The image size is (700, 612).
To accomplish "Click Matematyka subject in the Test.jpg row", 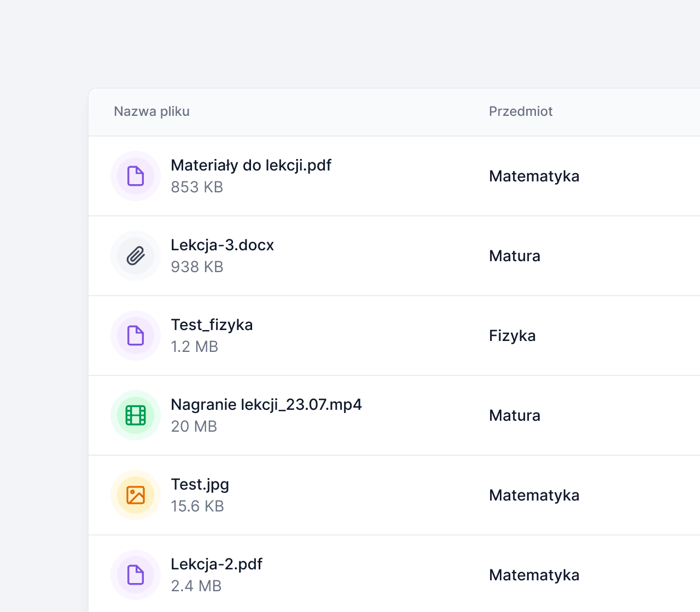I will [534, 495].
